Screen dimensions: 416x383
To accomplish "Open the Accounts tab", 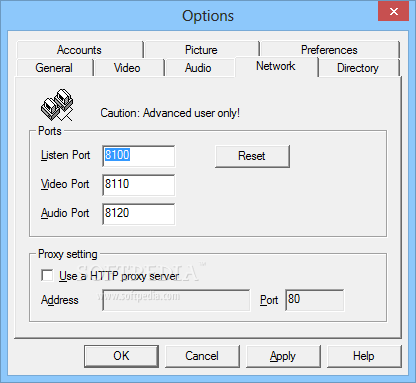I will click(79, 50).
